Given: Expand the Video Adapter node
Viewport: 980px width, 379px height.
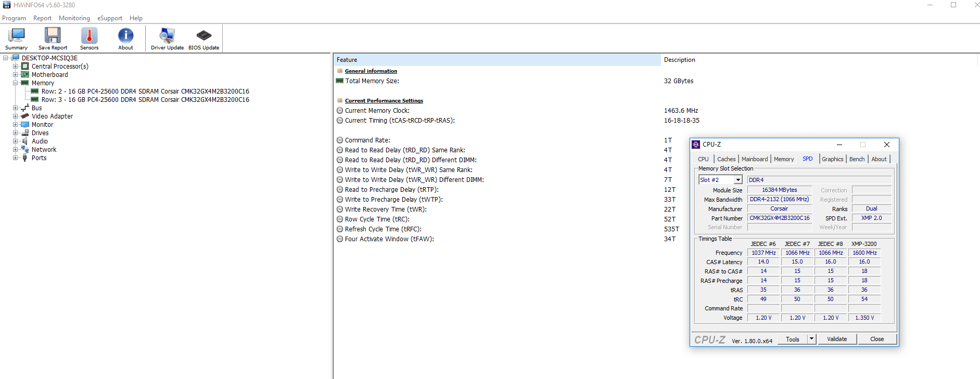Looking at the screenshot, I should coord(16,116).
